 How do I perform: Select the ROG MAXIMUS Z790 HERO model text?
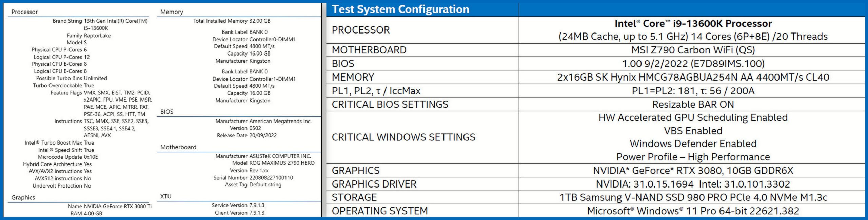click(x=282, y=163)
